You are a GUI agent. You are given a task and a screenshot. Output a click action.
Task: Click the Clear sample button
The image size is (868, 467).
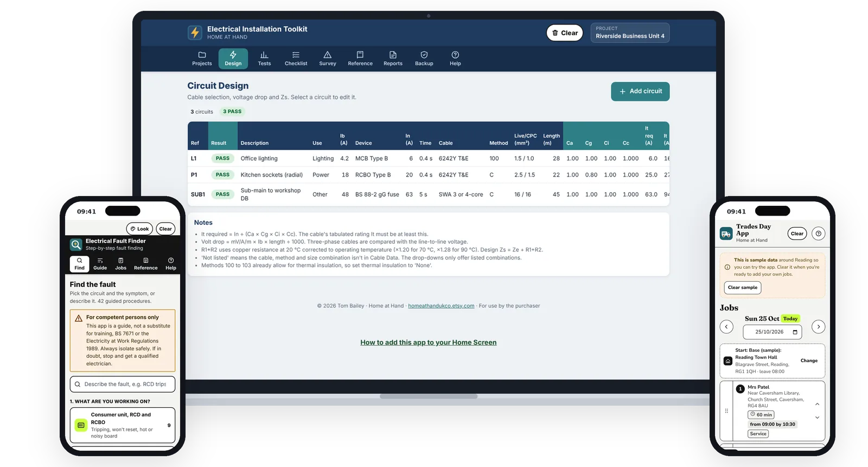[x=742, y=288]
